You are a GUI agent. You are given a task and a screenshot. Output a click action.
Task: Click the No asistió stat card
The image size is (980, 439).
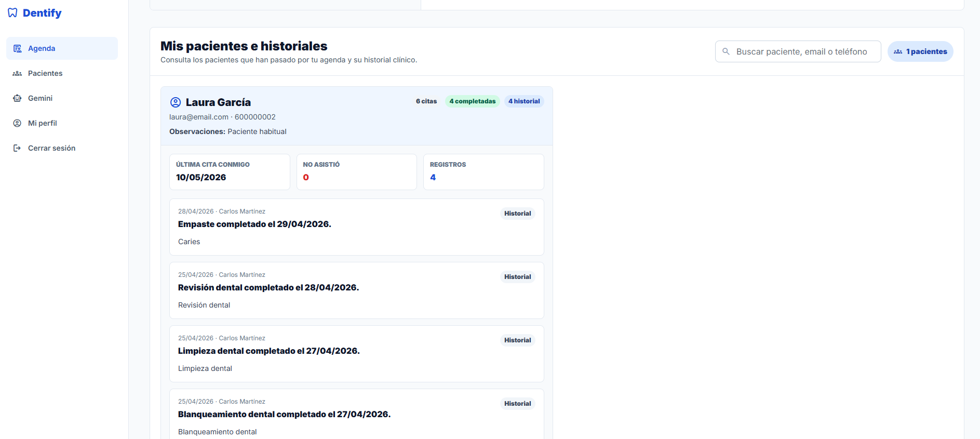point(356,172)
